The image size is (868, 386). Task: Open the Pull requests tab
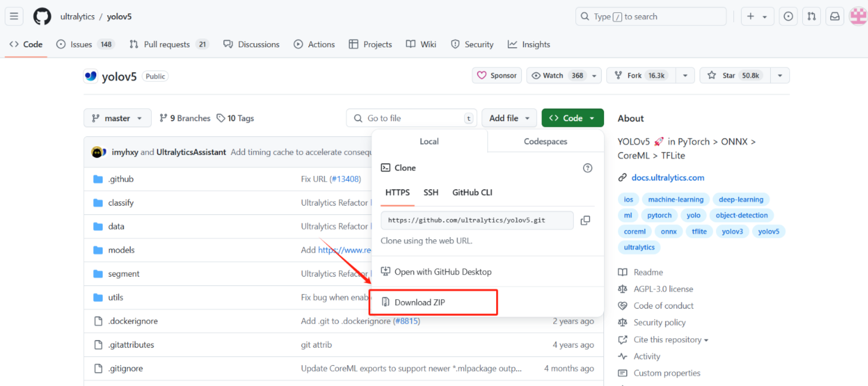[169, 44]
